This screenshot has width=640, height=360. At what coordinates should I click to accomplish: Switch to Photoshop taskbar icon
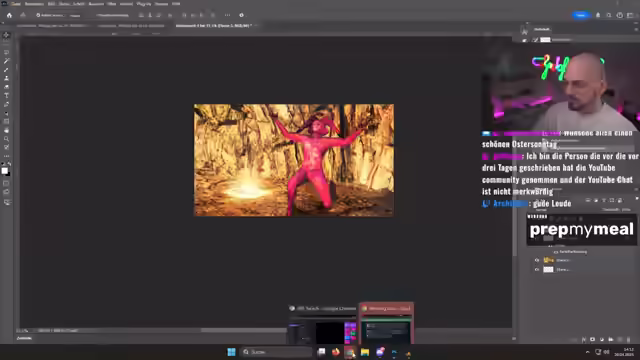pyautogui.click(x=394, y=352)
